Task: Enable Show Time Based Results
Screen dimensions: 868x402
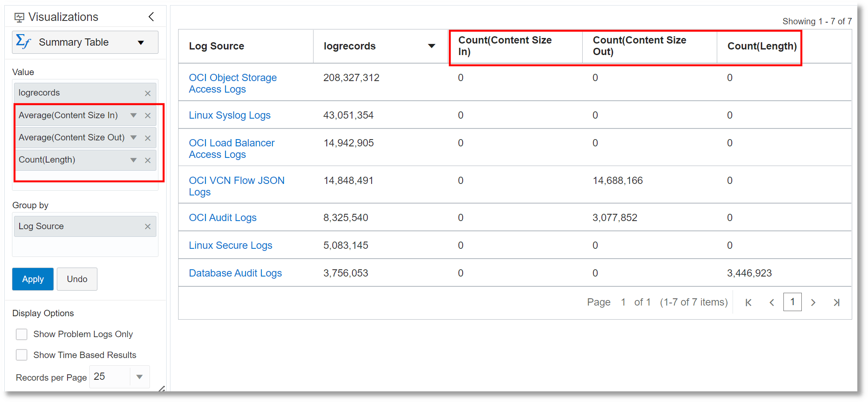Action: coord(21,355)
